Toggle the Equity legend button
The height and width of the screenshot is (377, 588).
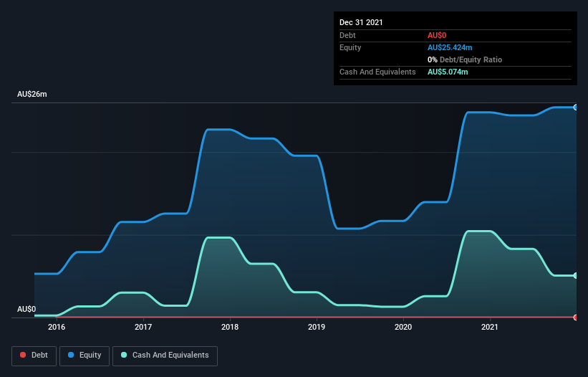(x=85, y=355)
